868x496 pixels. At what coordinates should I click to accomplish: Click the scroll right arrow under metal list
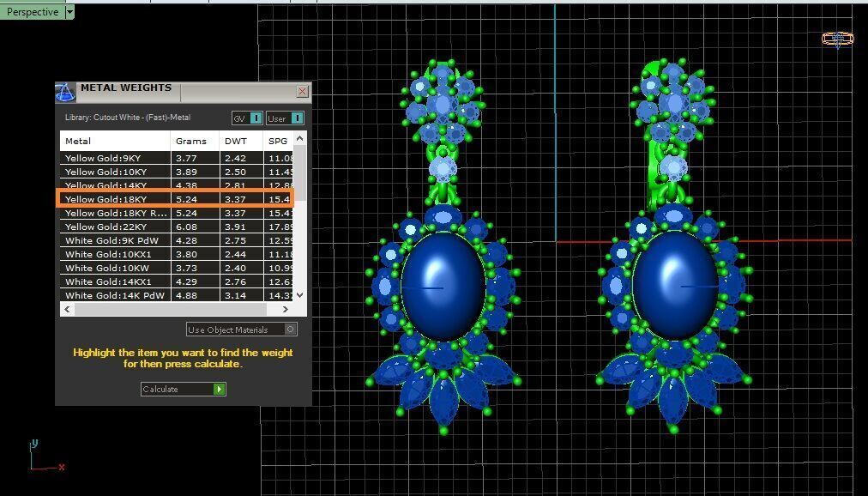[286, 310]
